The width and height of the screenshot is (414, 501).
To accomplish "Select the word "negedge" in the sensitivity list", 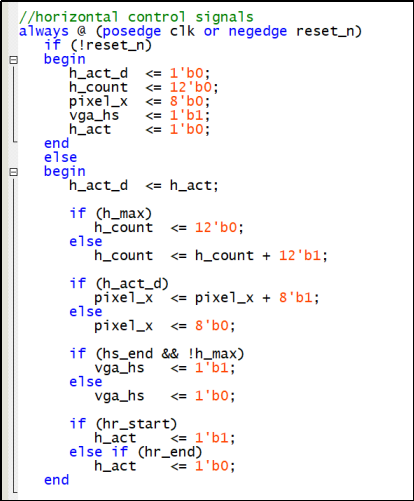I will point(258,32).
